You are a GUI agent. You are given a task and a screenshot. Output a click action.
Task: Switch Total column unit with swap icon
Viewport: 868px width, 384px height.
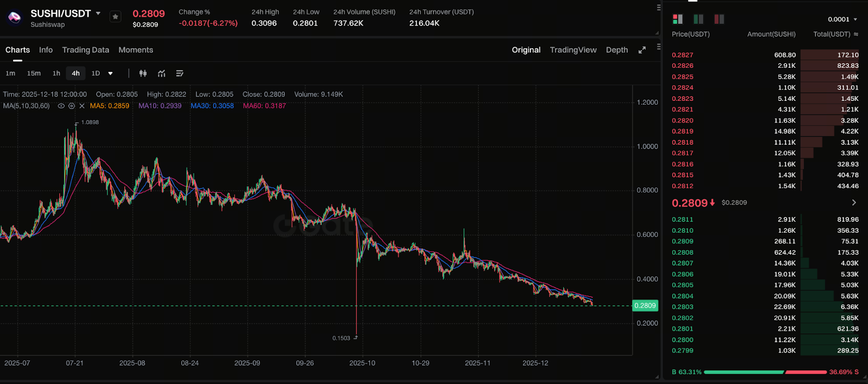856,34
